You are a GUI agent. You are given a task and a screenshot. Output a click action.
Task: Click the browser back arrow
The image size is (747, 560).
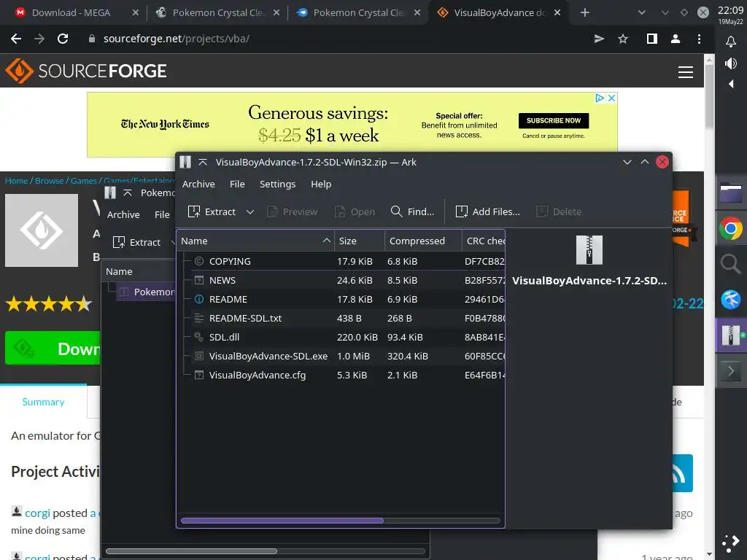pos(16,39)
